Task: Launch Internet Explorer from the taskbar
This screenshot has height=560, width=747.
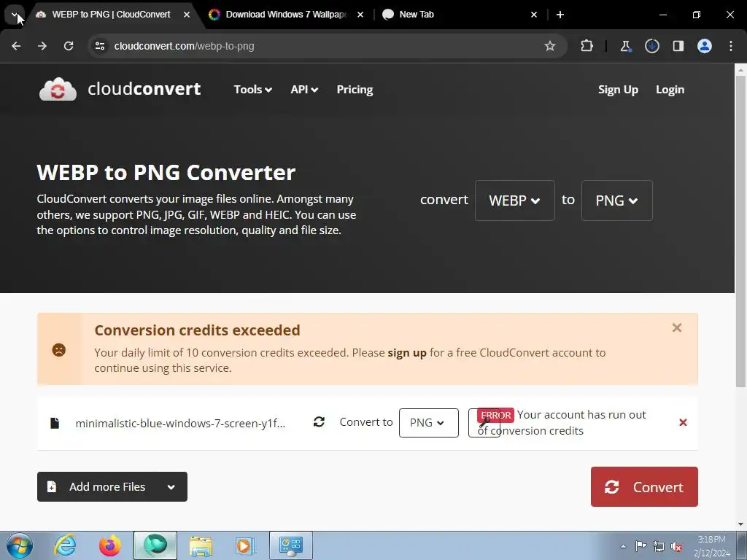Action: coord(65,545)
